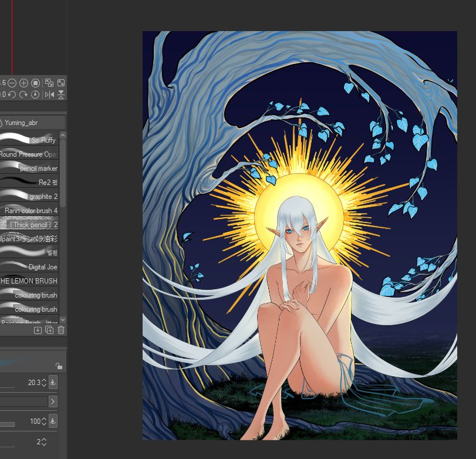Image resolution: width=476 pixels, height=459 pixels.
Task: Flip the canvas vertically
Action: point(61,95)
